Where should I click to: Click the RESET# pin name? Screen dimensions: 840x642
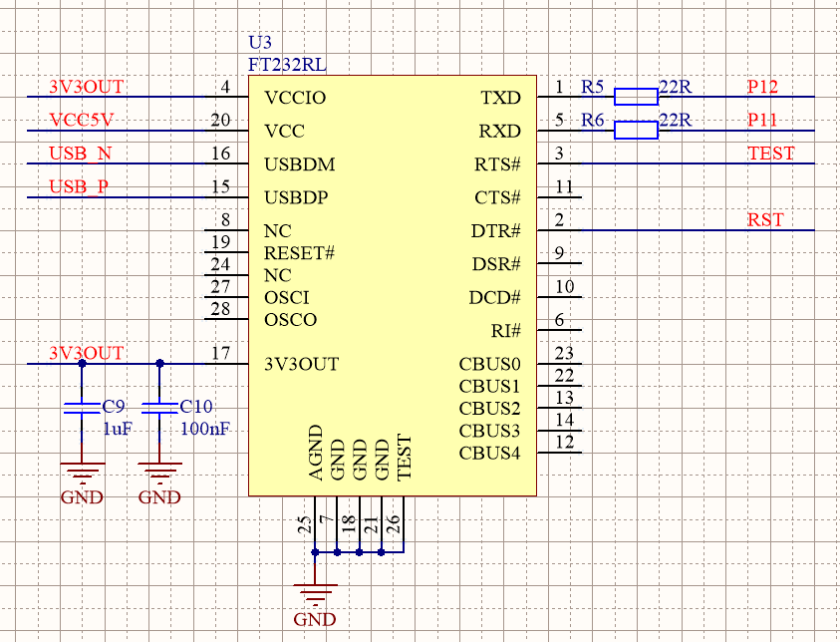(x=300, y=253)
